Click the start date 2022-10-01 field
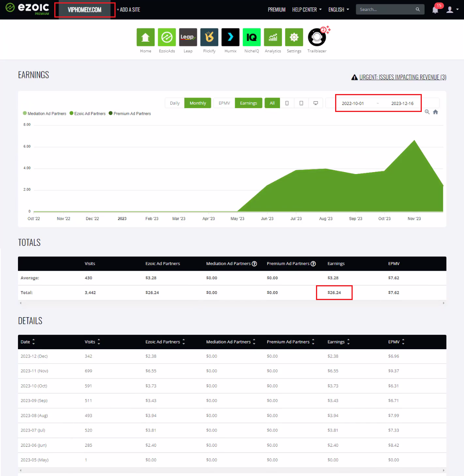 pyautogui.click(x=353, y=103)
